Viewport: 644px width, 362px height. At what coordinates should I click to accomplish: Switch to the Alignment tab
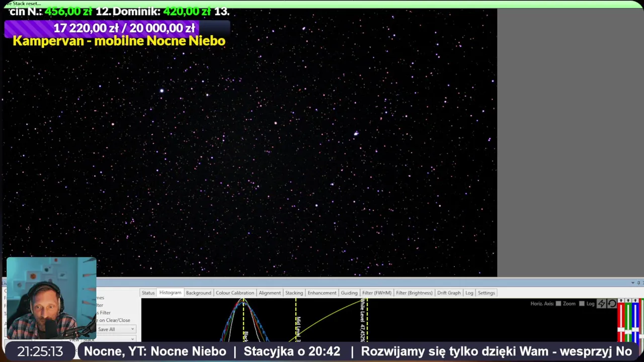(270, 293)
